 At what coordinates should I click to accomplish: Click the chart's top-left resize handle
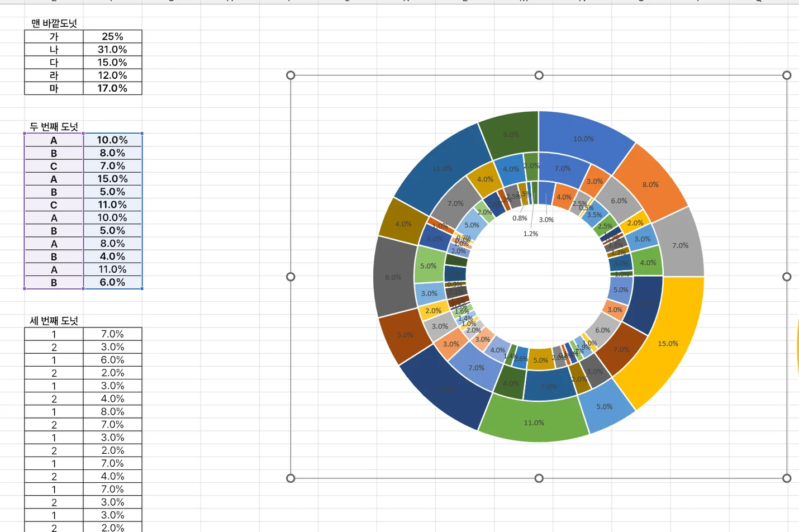pyautogui.click(x=291, y=75)
